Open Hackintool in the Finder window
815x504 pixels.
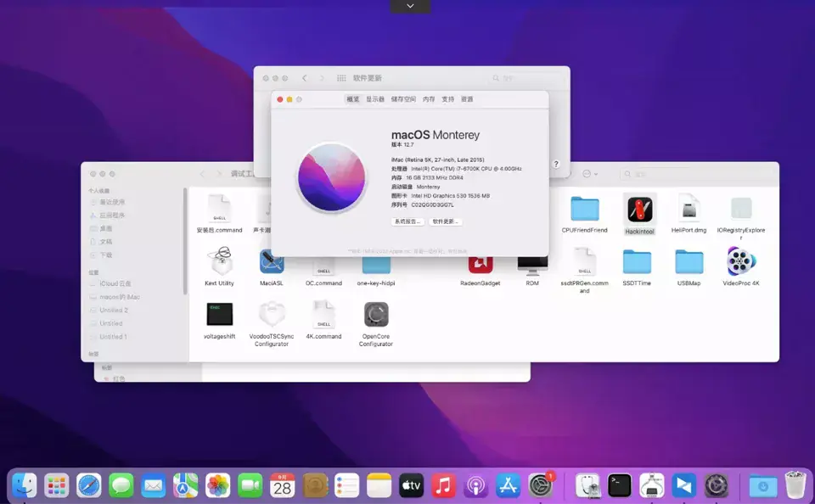click(x=639, y=210)
